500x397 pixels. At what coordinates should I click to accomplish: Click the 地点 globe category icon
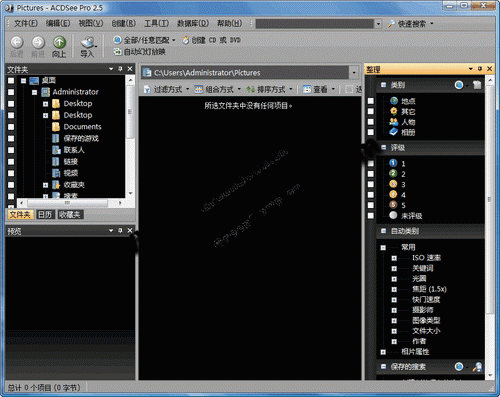pos(394,101)
